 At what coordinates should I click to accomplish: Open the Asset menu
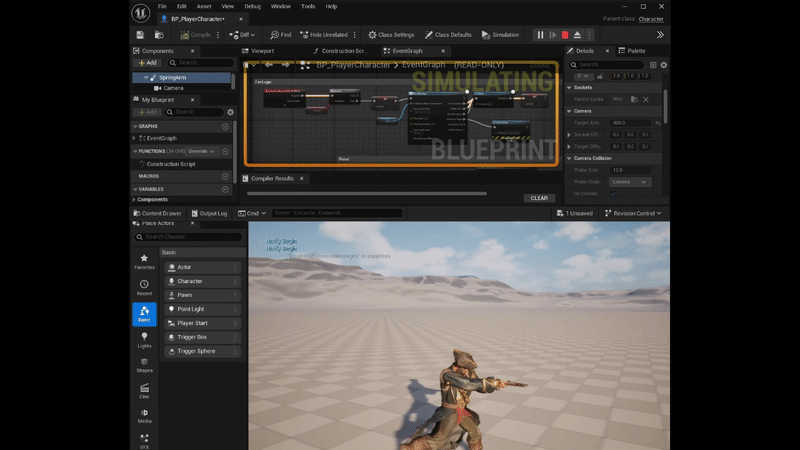coord(204,6)
